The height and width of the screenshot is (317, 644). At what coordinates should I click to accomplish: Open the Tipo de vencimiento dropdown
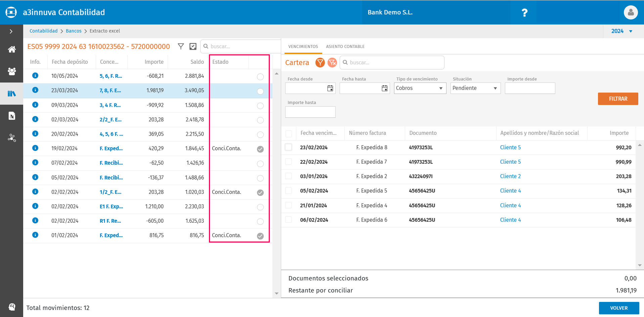click(420, 88)
